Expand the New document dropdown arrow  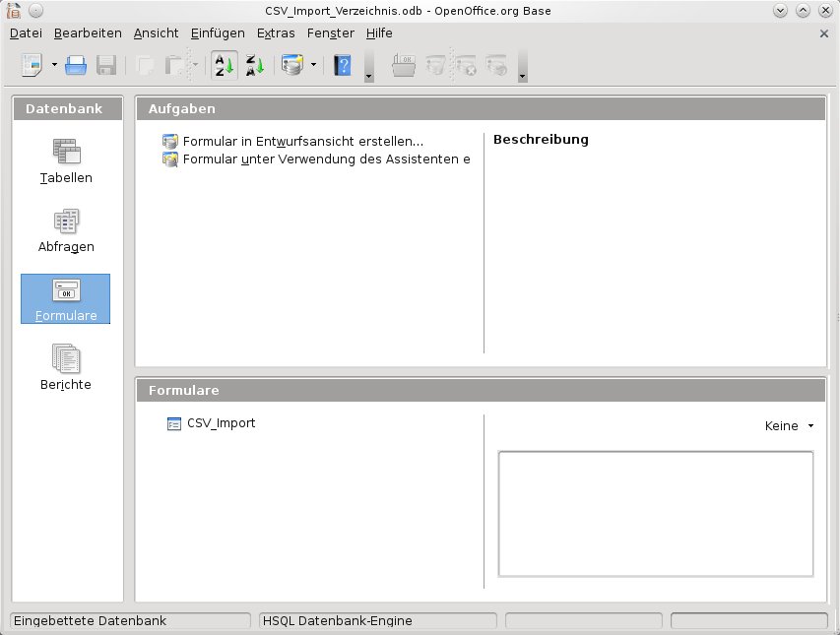54,66
